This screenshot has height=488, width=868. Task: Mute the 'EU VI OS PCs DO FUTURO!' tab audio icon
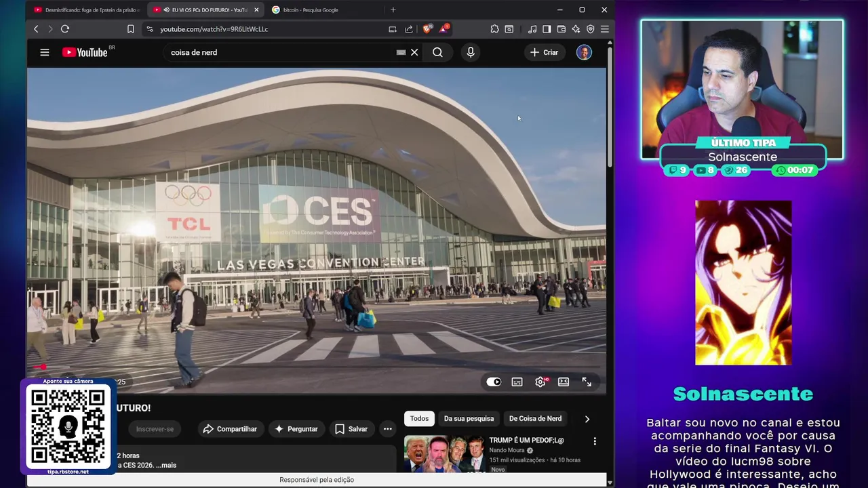click(x=166, y=9)
